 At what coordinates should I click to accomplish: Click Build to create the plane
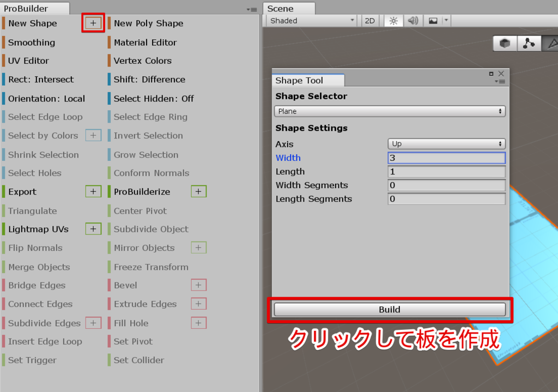[390, 309]
